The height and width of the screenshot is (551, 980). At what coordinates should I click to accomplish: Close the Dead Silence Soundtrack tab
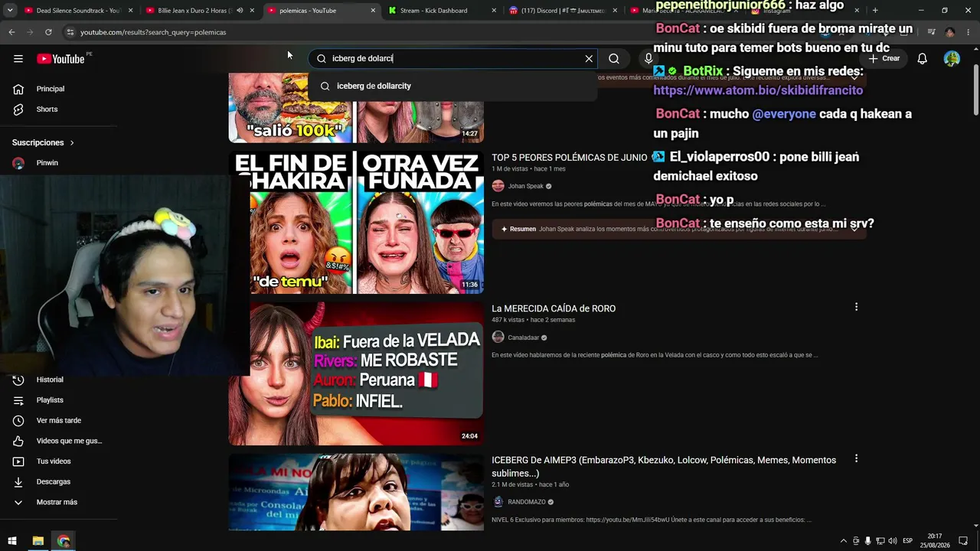point(130,11)
